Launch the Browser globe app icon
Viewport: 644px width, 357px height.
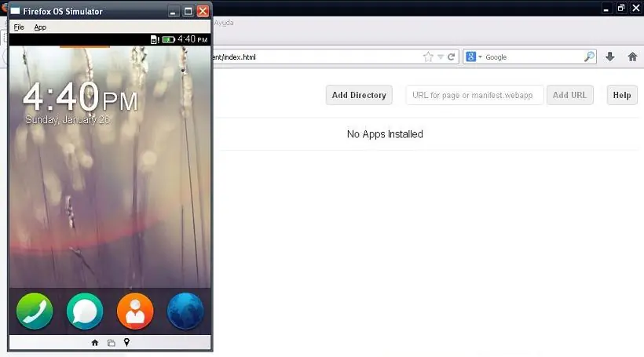(x=185, y=311)
